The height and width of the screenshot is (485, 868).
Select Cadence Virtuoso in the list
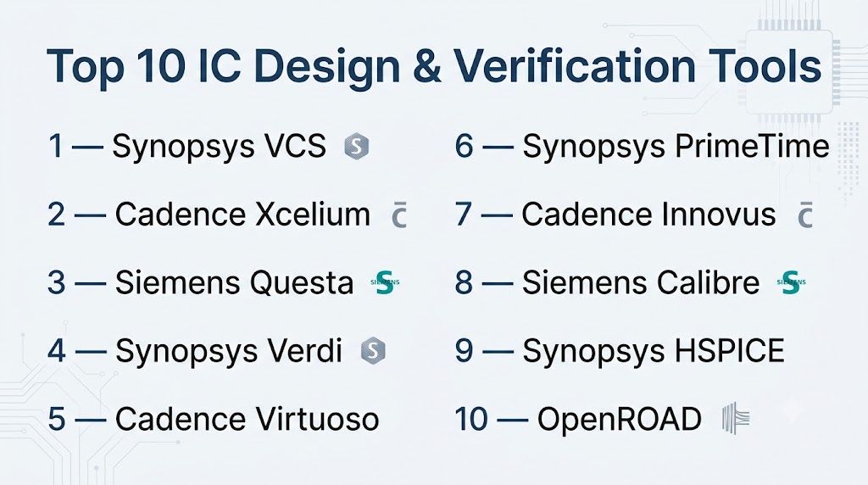[247, 419]
